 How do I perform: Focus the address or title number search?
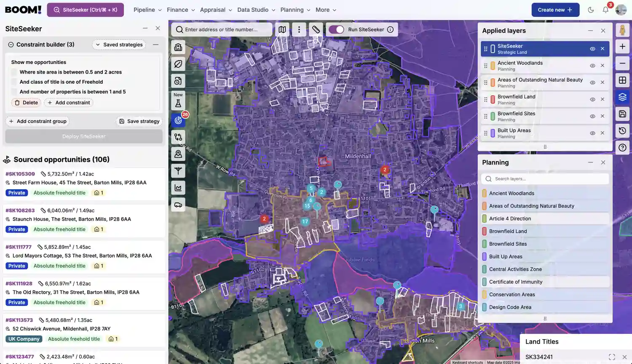pos(222,29)
